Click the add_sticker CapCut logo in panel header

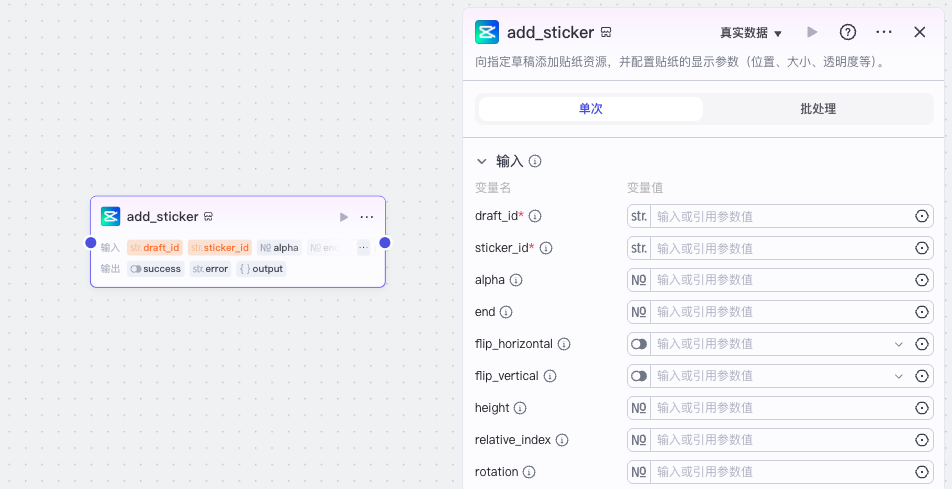coord(487,32)
